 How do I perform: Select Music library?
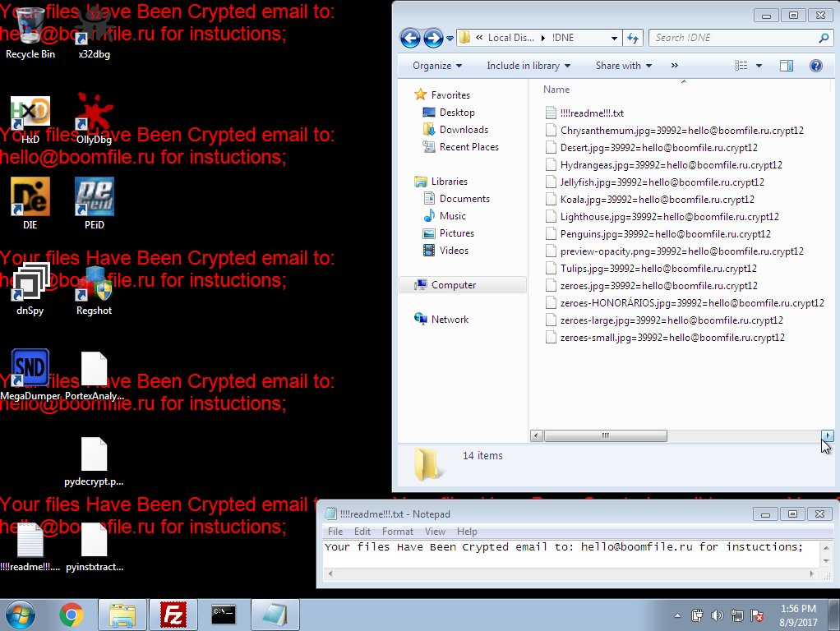452,216
